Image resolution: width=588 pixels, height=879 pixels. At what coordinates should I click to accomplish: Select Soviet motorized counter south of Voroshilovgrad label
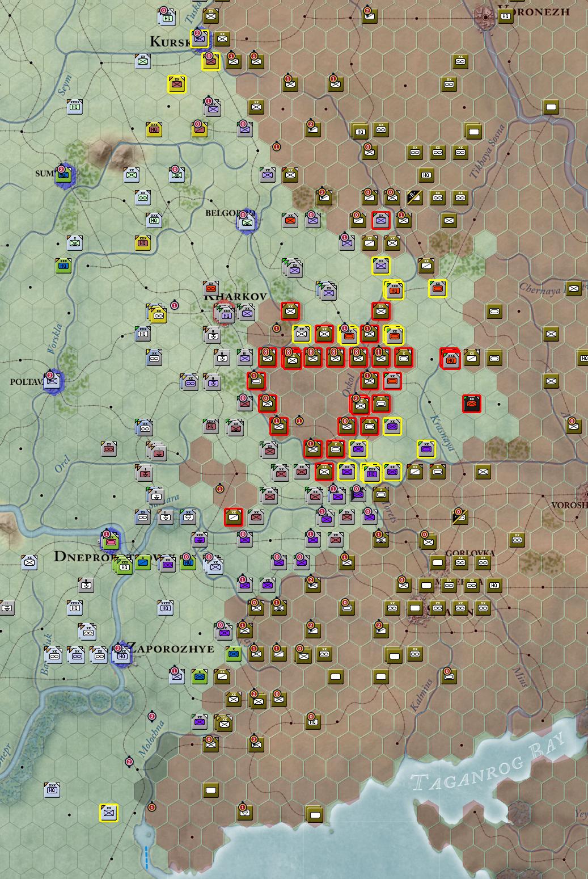pos(517,540)
